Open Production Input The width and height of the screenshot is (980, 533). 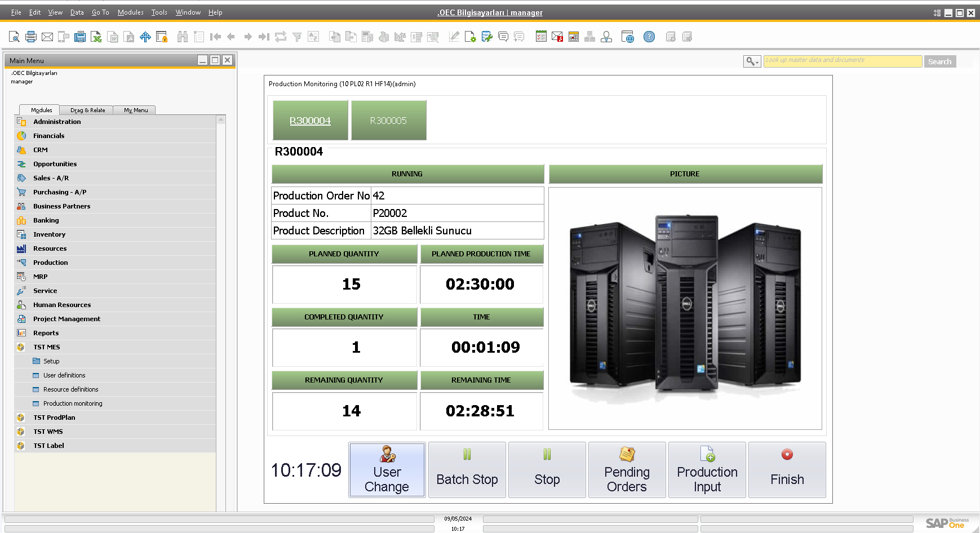click(x=707, y=470)
